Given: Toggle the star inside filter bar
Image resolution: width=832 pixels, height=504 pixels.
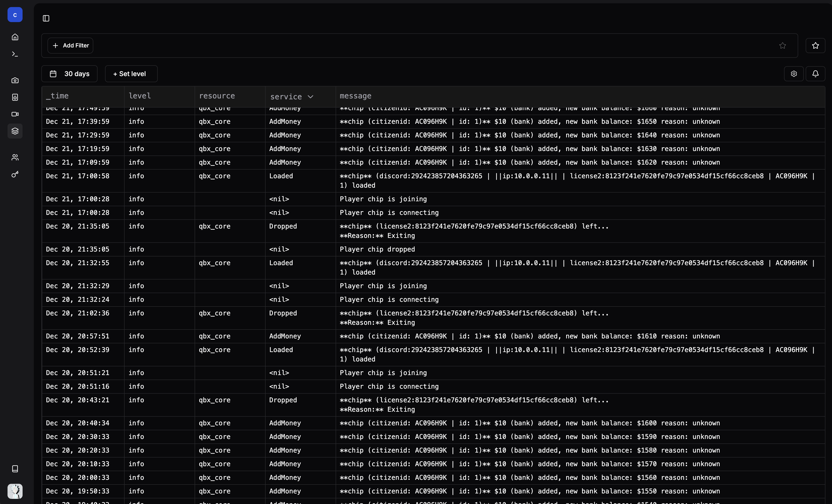Looking at the screenshot, I should (782, 46).
